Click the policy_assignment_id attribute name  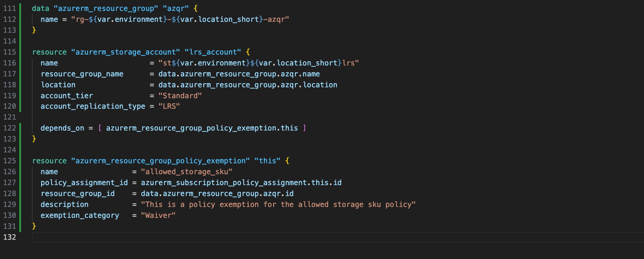coord(84,183)
